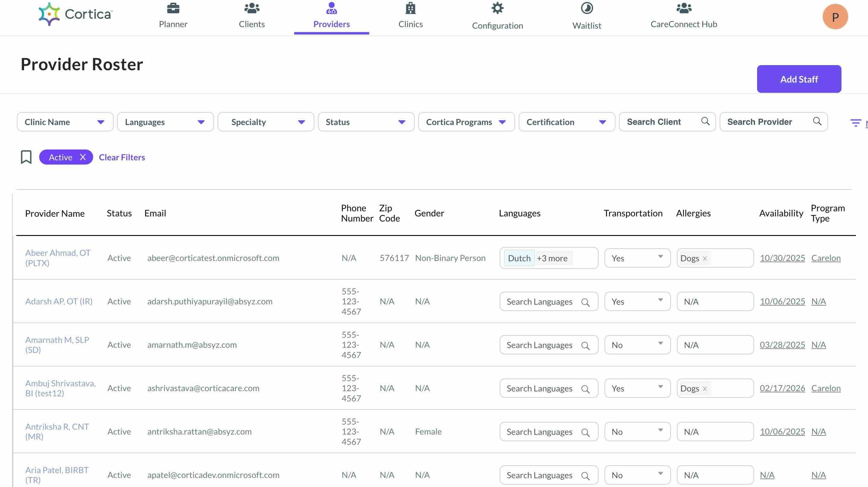Remove Dogs allergy from Abeer Ahmad row
Viewport: 868px width, 487px height.
(705, 259)
